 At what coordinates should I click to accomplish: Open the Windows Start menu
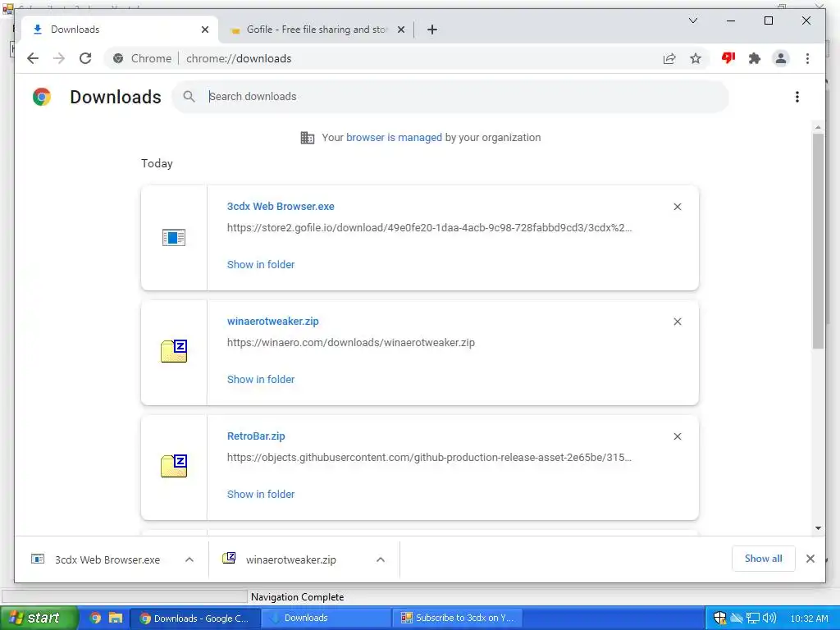[x=39, y=618]
